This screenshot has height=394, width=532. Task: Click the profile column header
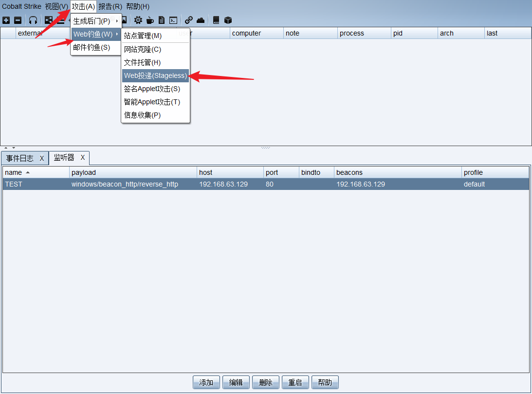click(x=495, y=172)
